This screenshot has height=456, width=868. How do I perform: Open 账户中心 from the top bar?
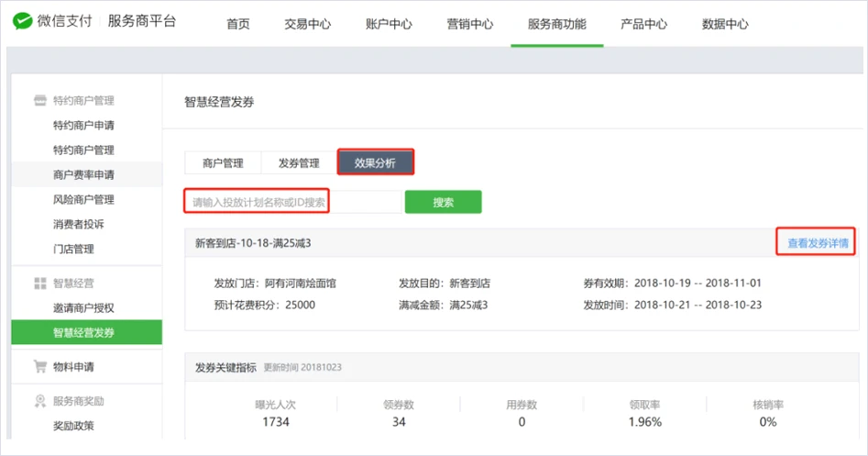[389, 24]
